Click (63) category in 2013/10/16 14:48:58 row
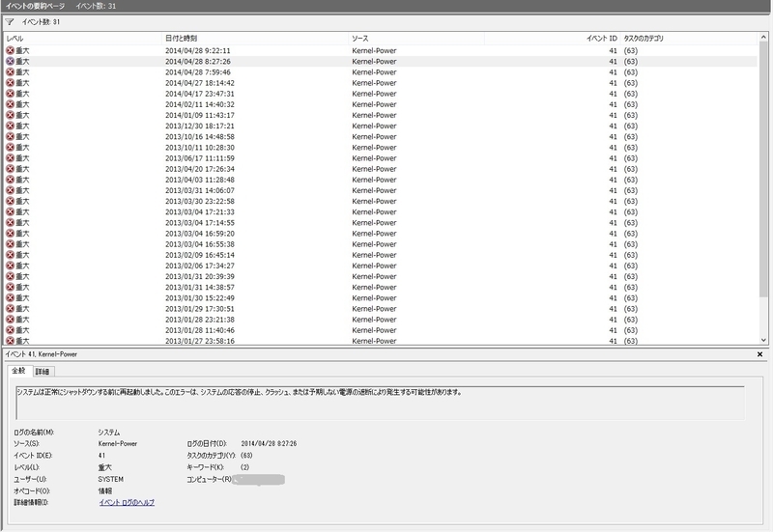The image size is (773, 532). coord(631,136)
